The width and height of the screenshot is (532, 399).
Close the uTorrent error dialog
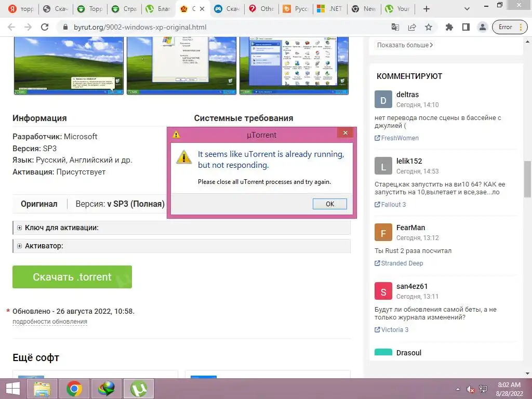pyautogui.click(x=345, y=132)
